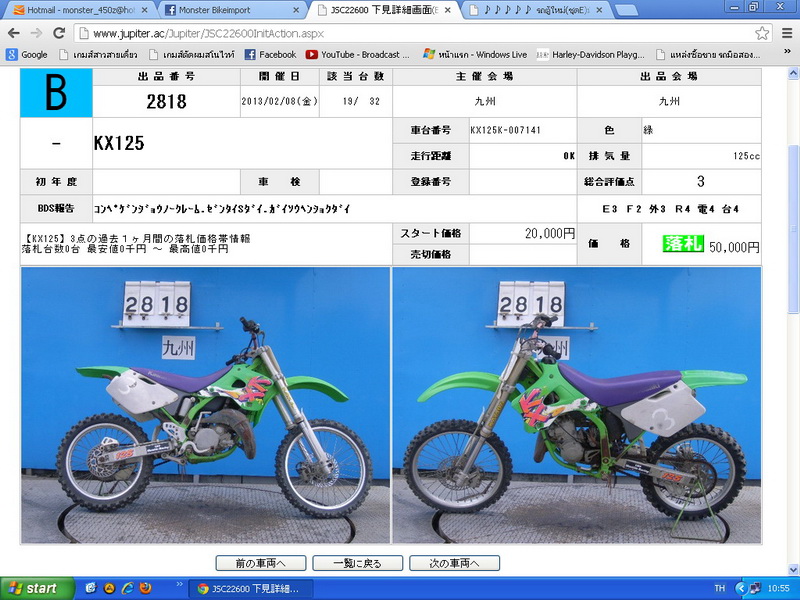
Task: Click the scrollbar up arrow
Action: pyautogui.click(x=793, y=73)
